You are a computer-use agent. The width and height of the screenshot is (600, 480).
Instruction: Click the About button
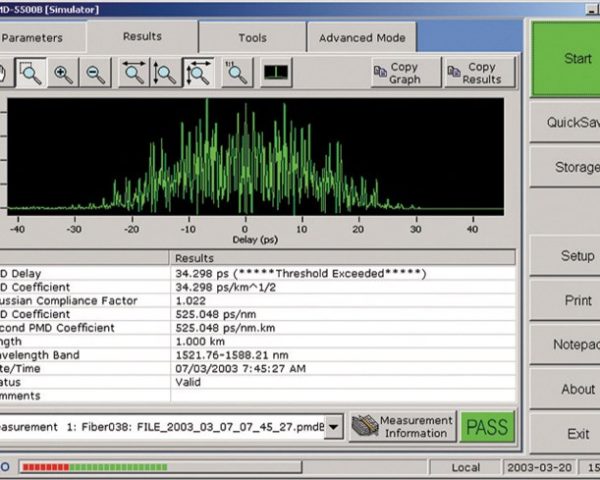566,389
